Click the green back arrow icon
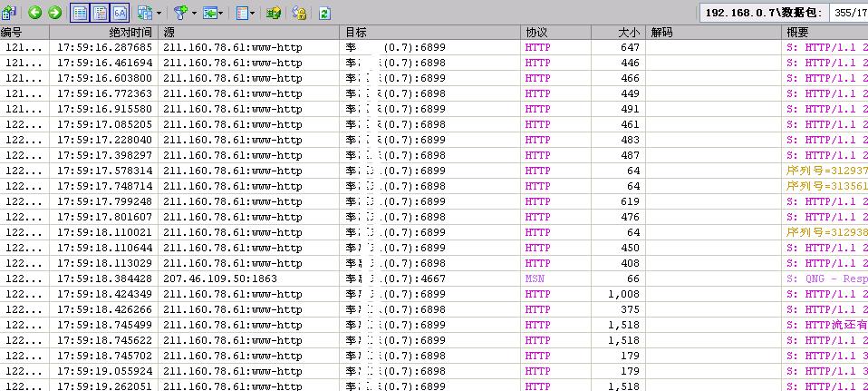 (x=35, y=13)
